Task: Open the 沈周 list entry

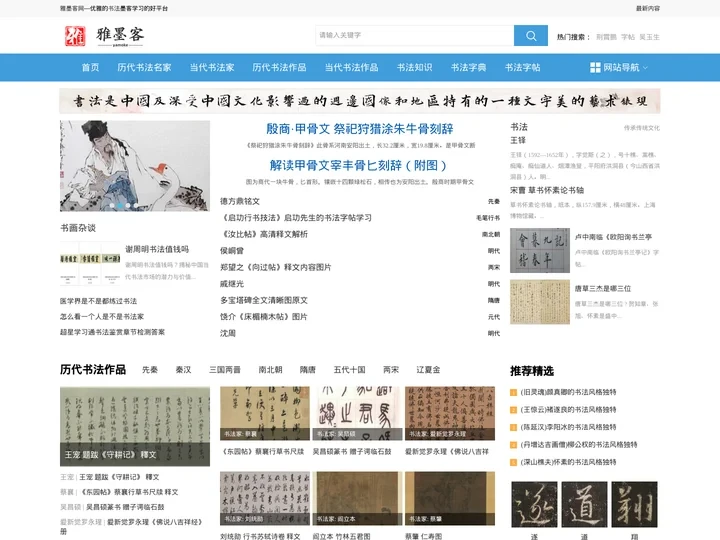Action: pos(228,333)
